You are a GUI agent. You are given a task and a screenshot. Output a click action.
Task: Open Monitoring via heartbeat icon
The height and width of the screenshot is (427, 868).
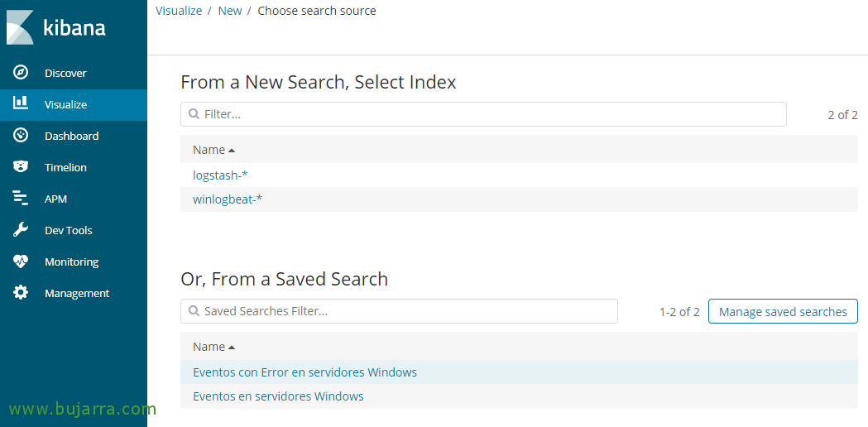[x=21, y=261]
